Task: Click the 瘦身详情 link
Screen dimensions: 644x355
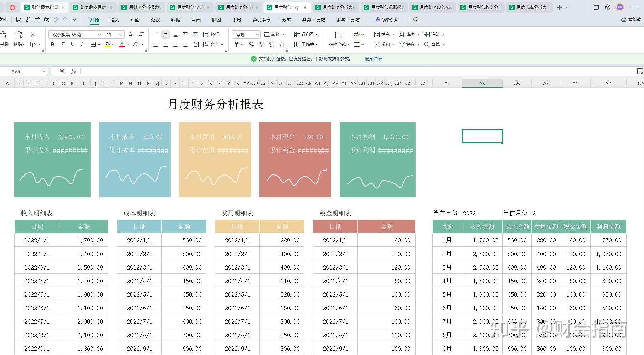Action: pyautogui.click(x=373, y=59)
